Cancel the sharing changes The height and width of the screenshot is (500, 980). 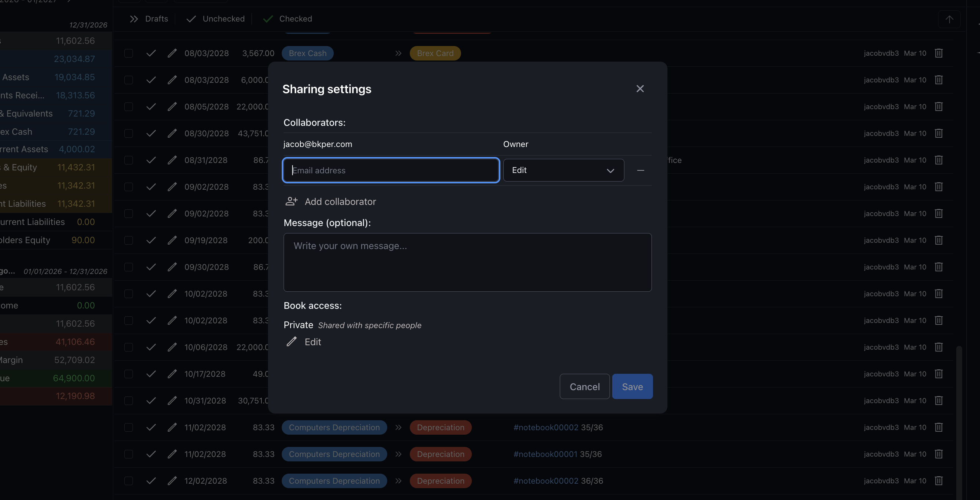584,386
